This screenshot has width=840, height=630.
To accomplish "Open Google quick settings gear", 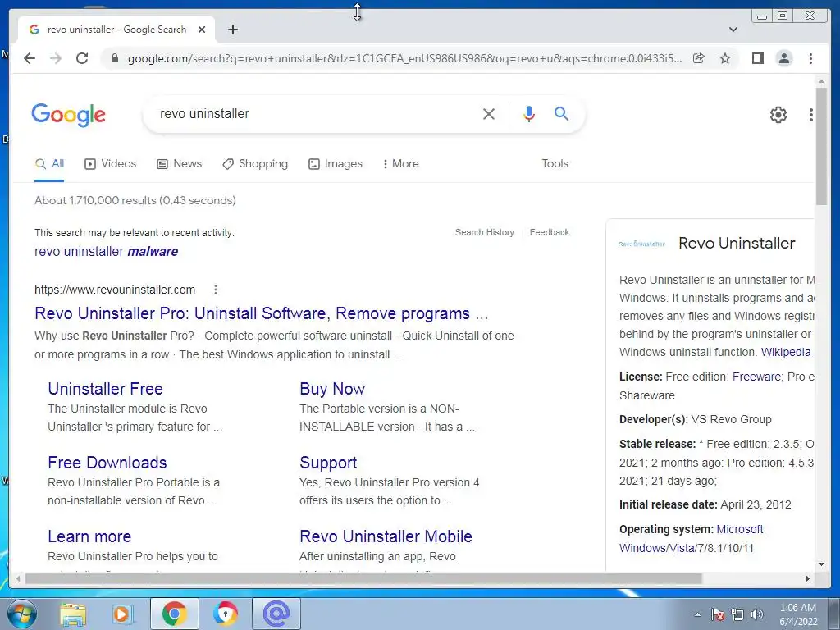I will (778, 115).
